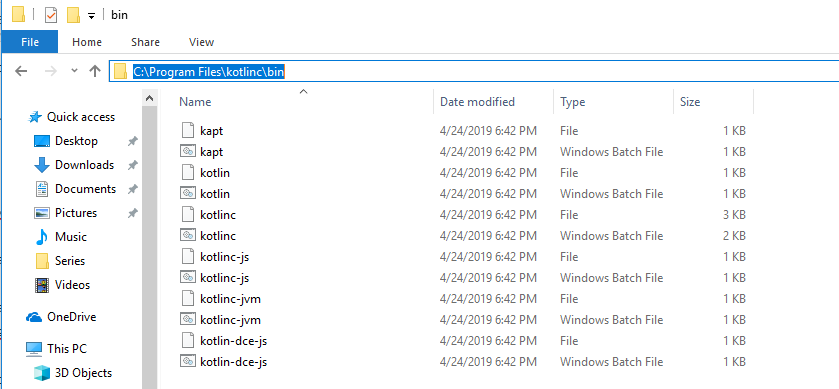Image resolution: width=839 pixels, height=389 pixels.
Task: Open the File menu tab
Action: 30,42
